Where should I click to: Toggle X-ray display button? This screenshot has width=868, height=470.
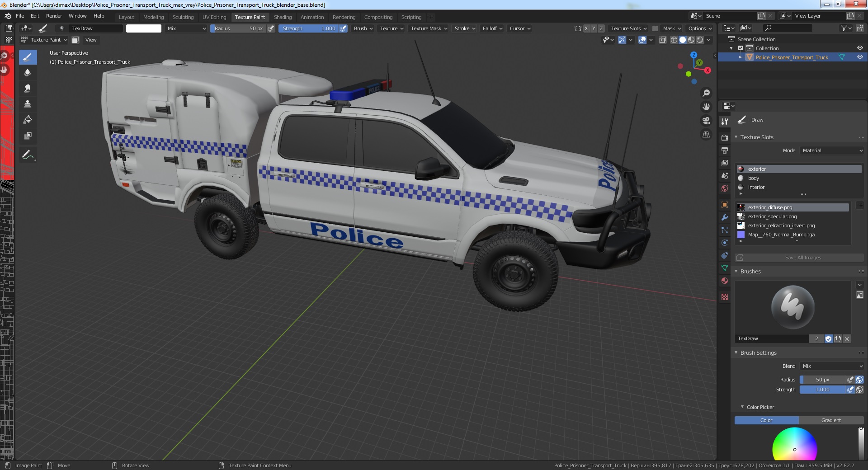coord(663,40)
